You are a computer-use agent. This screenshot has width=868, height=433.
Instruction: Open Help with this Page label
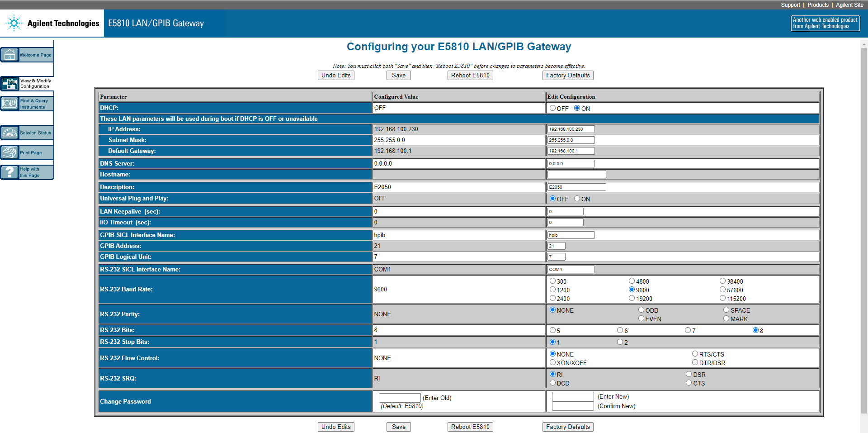click(29, 172)
